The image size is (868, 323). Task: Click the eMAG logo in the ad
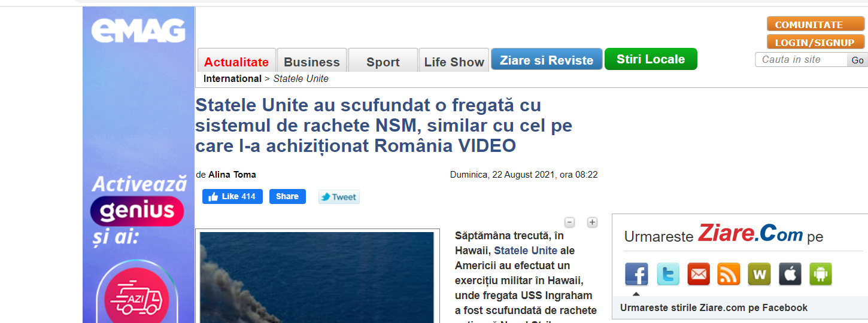point(138,31)
